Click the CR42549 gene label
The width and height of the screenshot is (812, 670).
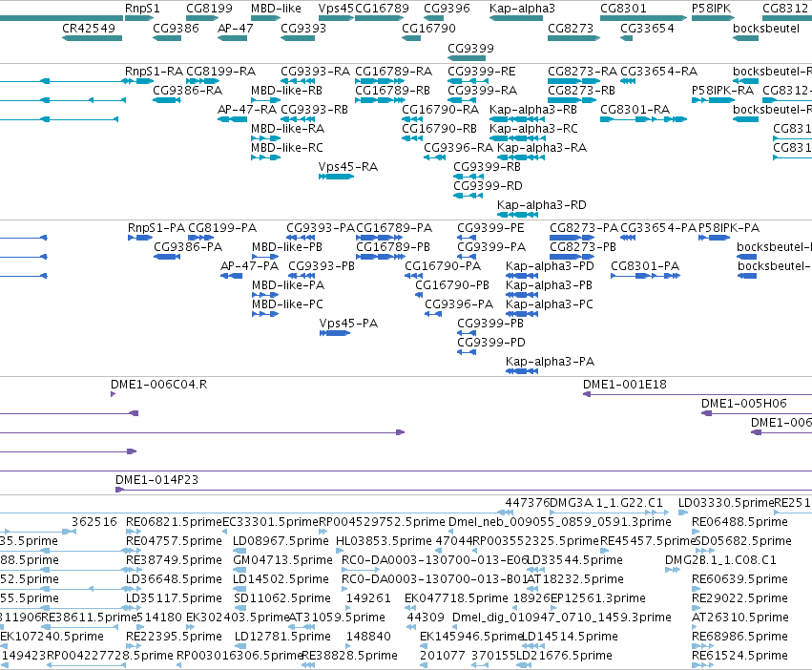coord(89,28)
